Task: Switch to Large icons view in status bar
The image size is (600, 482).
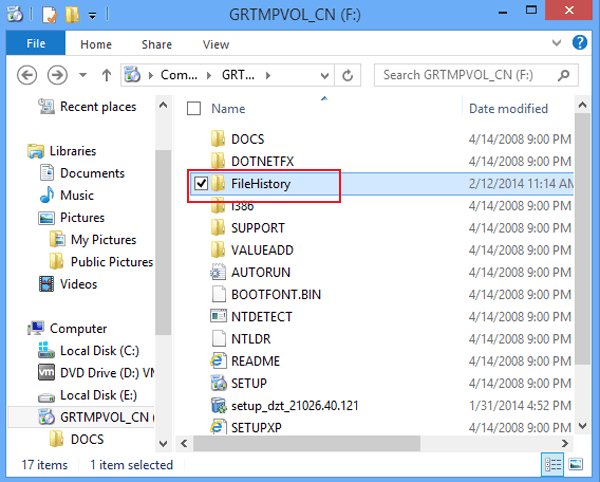Action: tap(576, 464)
